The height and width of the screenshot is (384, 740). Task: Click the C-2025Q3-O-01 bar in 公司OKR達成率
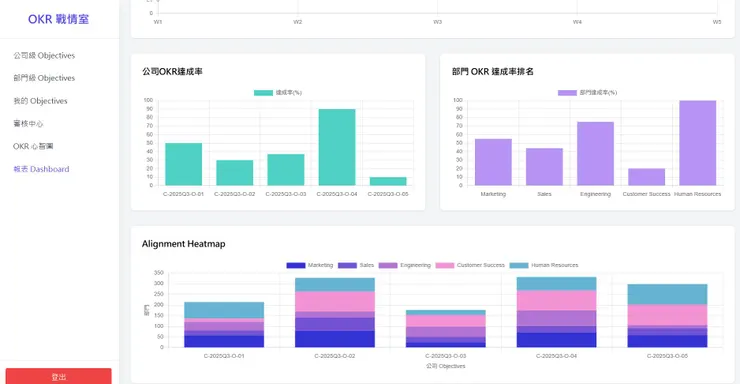[184, 164]
